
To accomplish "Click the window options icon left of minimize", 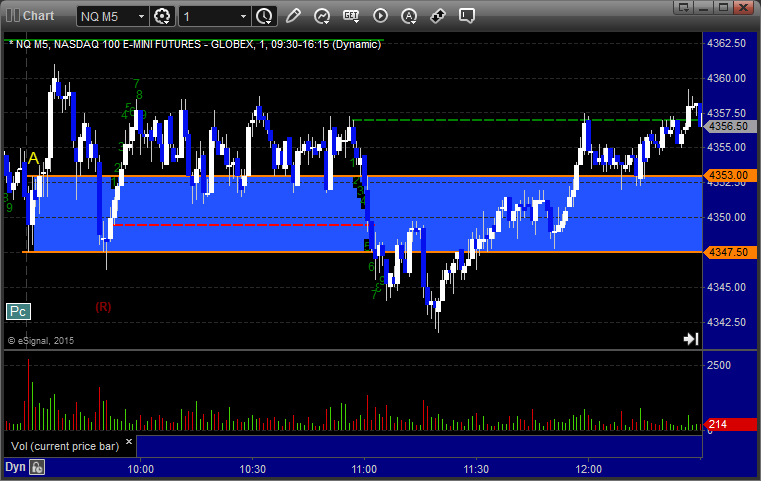I will click(683, 7).
